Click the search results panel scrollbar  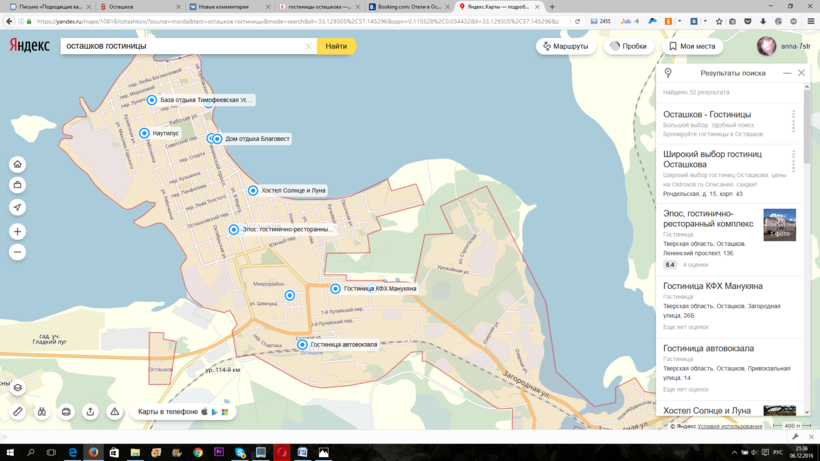pyautogui.click(x=806, y=130)
